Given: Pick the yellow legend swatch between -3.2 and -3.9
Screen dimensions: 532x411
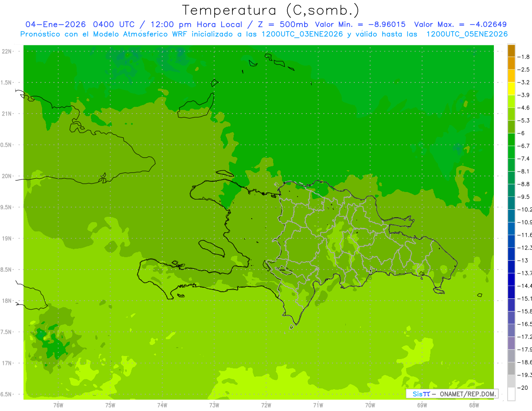Looking at the screenshot, I should 511,89.
